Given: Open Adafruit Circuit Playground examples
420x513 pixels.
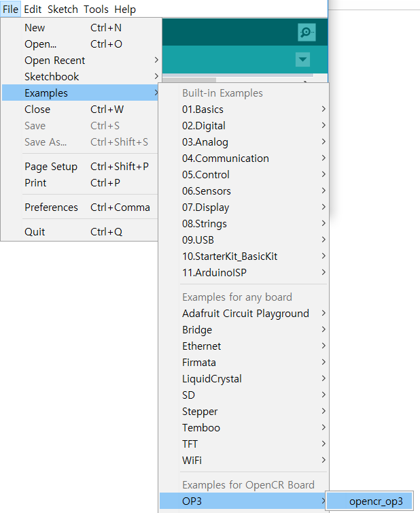Looking at the screenshot, I should tap(244, 314).
